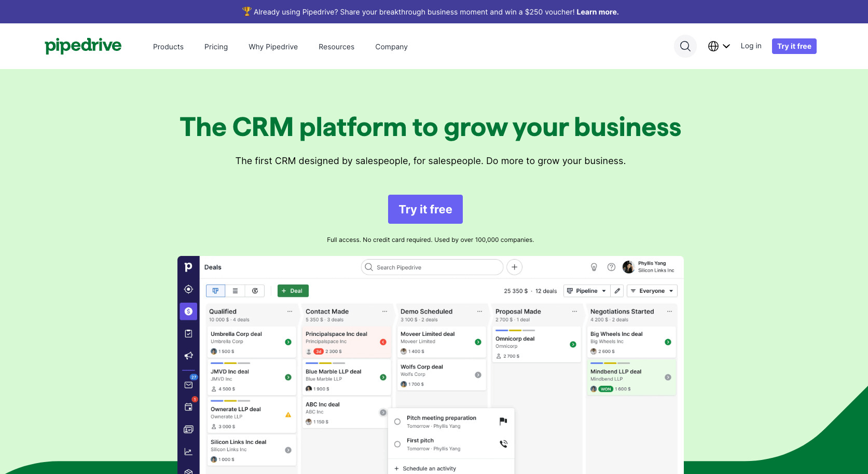Mark First pitch activity as done
This screenshot has width=868, height=474.
click(x=397, y=444)
